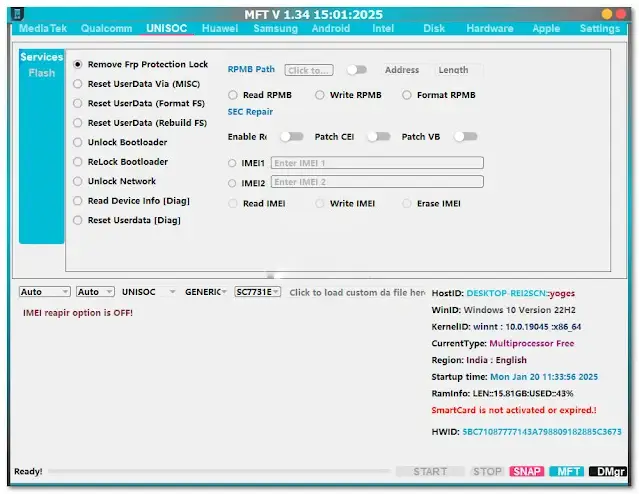Click the RPMB Length field

[458, 70]
